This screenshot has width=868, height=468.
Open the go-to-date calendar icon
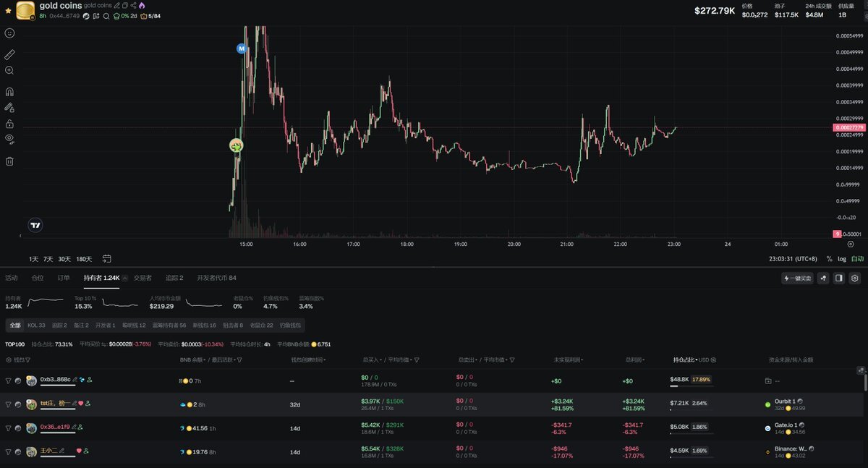pos(107,258)
